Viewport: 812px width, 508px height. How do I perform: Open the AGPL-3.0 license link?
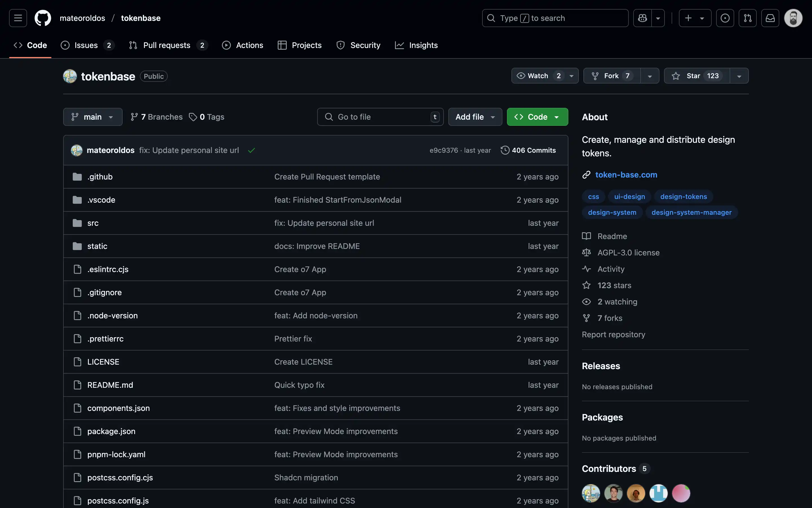point(621,253)
